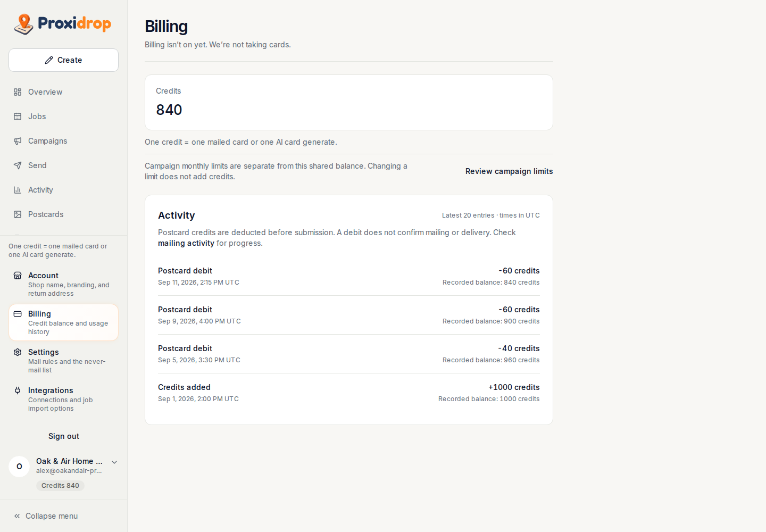Open Settings mail rules page
This screenshot has width=766, height=532.
[63, 361]
